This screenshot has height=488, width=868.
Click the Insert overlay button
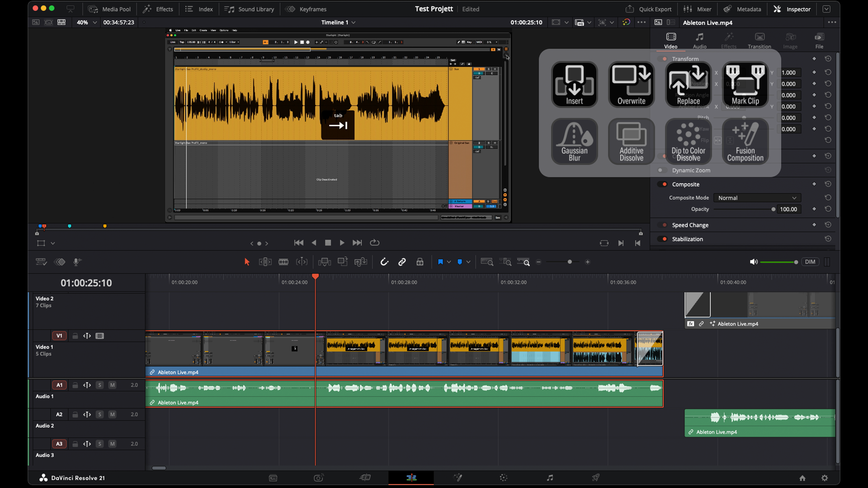click(x=574, y=84)
